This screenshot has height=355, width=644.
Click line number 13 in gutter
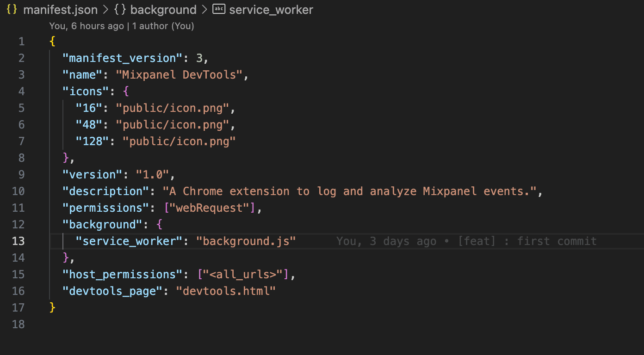pos(19,241)
